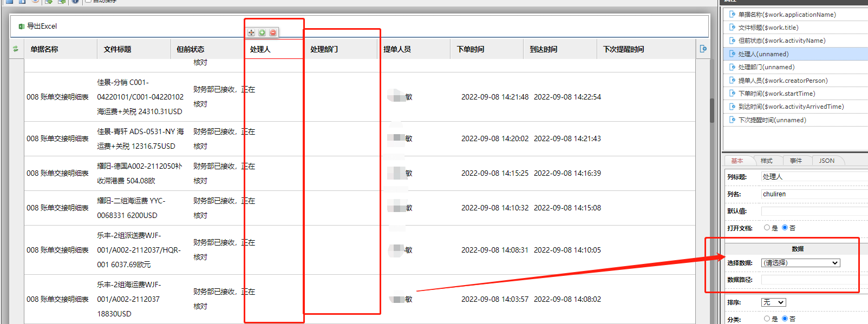This screenshot has height=324, width=868.
Task: Click the move handle icon above 处理人 column
Action: pyautogui.click(x=251, y=33)
